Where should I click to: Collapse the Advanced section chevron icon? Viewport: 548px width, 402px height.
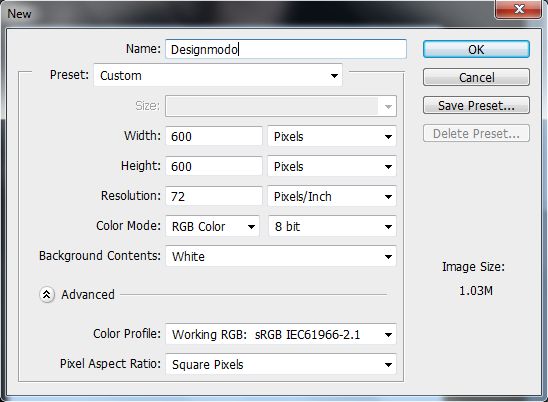(x=46, y=295)
